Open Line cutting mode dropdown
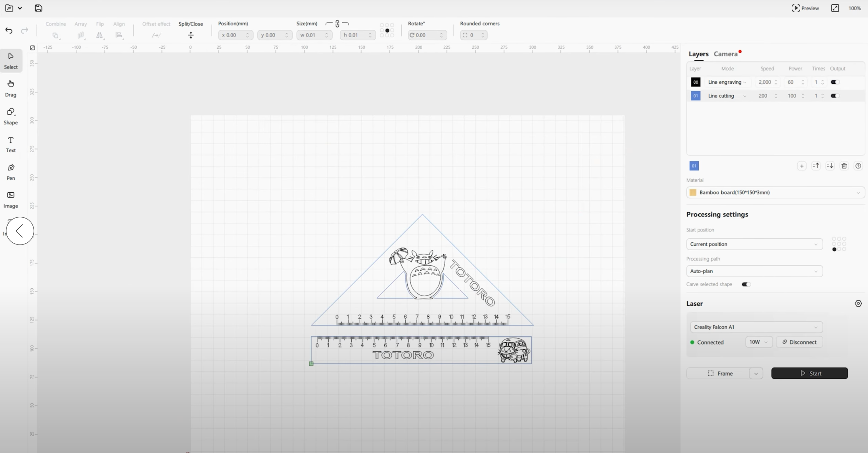 (x=727, y=96)
